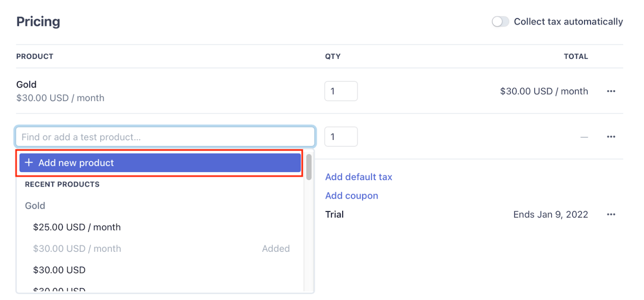
Task: Click the Recent Products section header
Action: (x=62, y=184)
